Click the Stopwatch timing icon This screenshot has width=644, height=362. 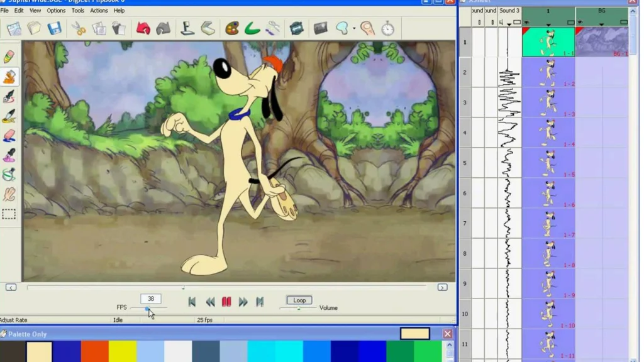click(388, 28)
